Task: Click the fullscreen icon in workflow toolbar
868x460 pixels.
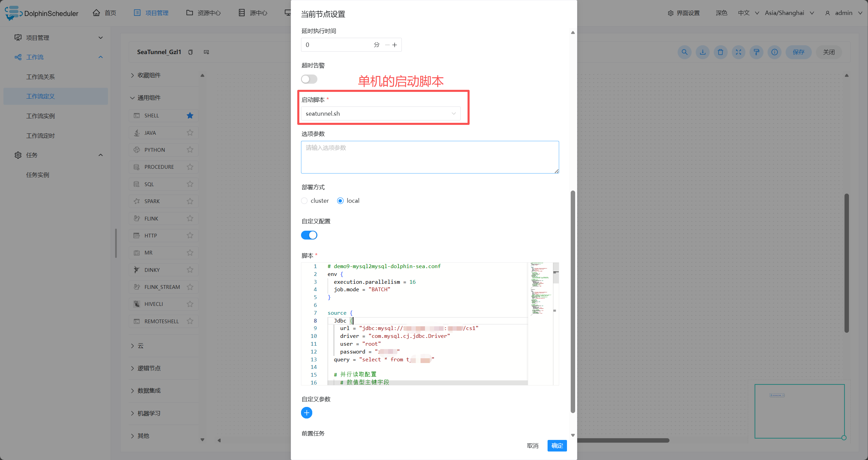Action: coord(738,52)
